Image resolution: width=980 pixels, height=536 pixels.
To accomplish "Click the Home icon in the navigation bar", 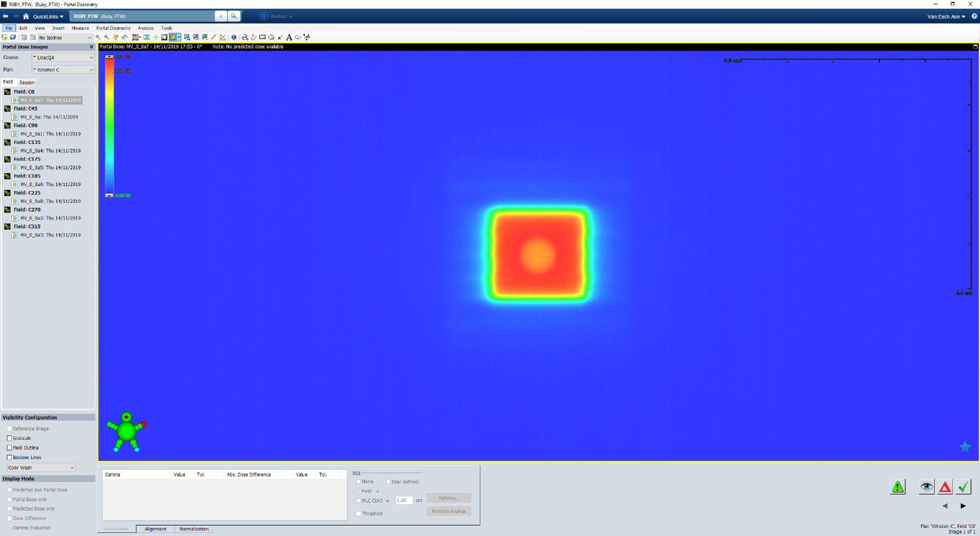I will 26,16.
